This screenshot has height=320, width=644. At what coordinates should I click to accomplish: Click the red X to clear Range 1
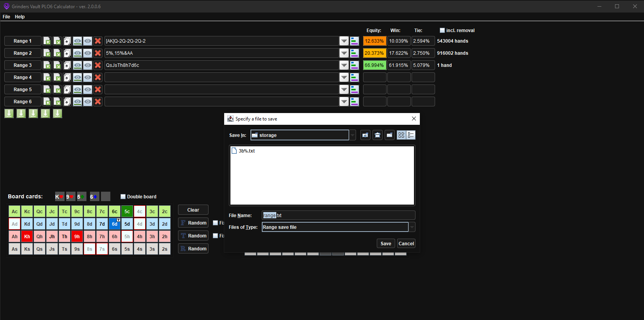98,41
